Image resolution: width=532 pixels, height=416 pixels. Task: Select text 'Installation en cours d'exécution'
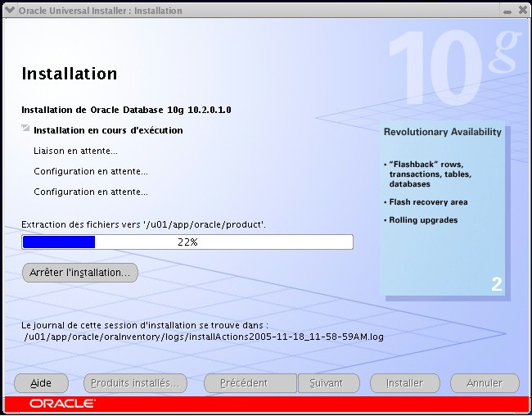108,130
